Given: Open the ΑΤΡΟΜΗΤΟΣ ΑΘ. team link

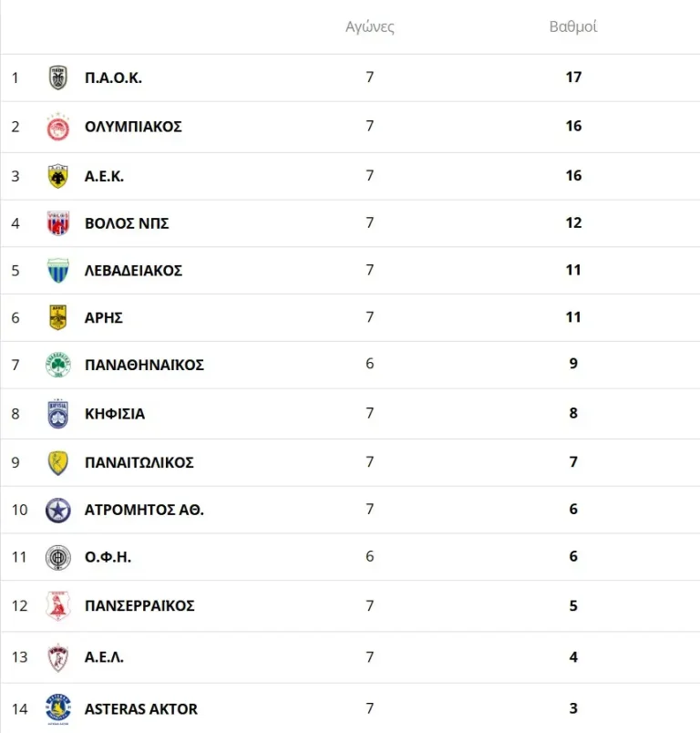Looking at the screenshot, I should 144,510.
